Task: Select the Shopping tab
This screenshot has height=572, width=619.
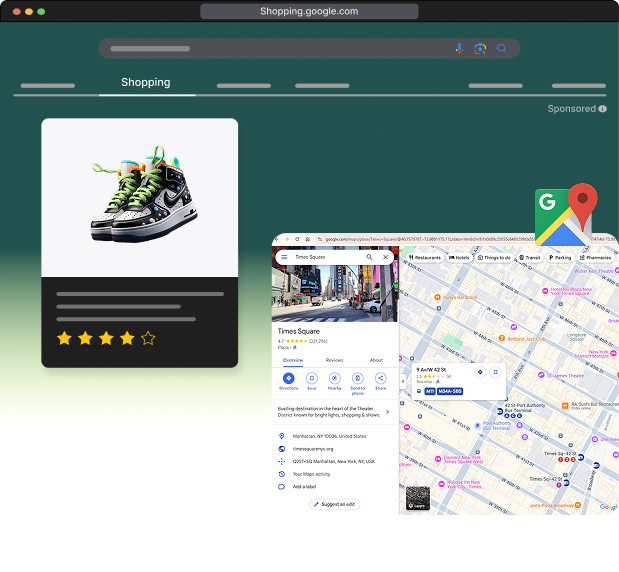Action: (x=146, y=82)
